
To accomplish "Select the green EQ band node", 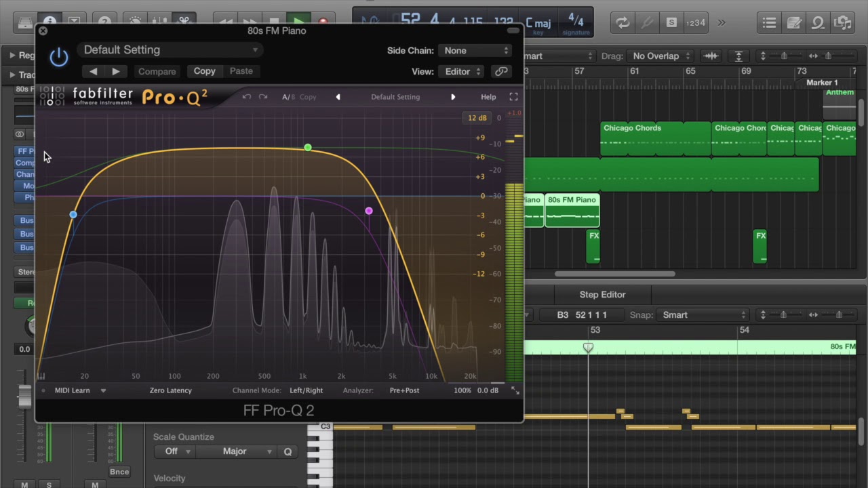I will [x=308, y=148].
